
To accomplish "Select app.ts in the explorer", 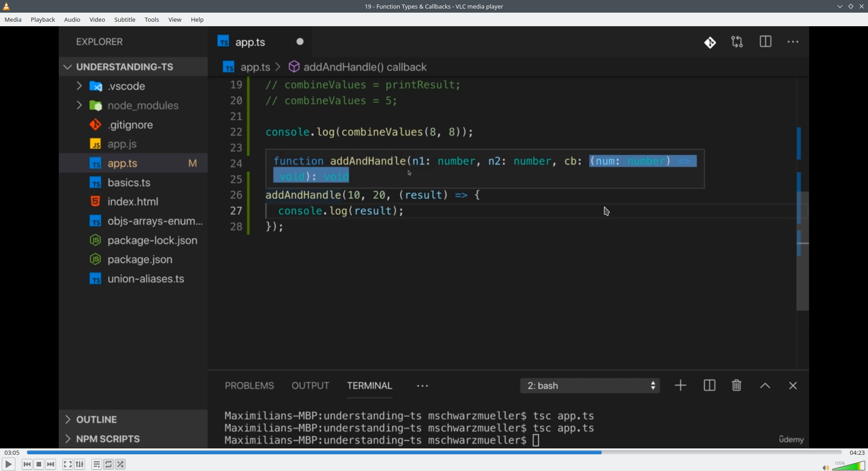I will click(x=133, y=163).
